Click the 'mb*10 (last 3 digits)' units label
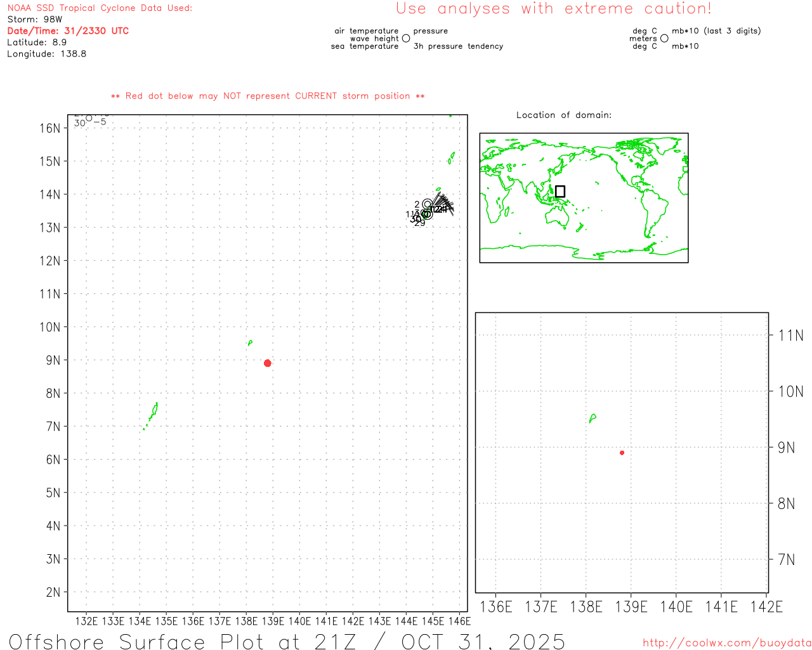This screenshot has width=812, height=650. coord(716,30)
